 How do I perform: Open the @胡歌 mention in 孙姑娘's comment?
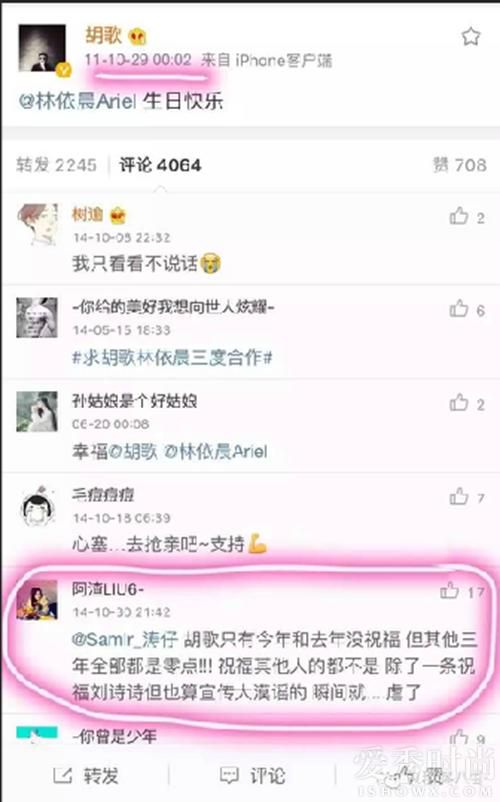pyautogui.click(x=132, y=451)
